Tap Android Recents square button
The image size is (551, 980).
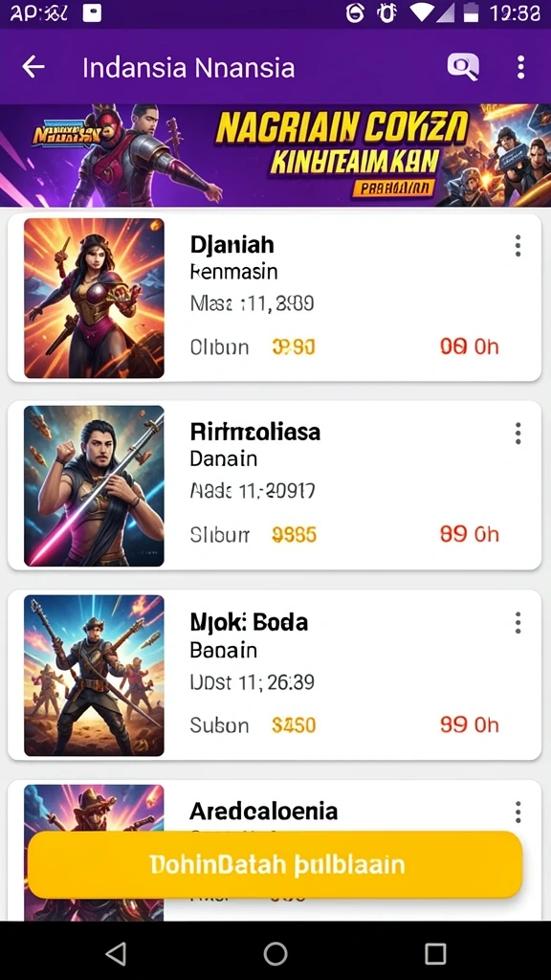click(x=435, y=954)
